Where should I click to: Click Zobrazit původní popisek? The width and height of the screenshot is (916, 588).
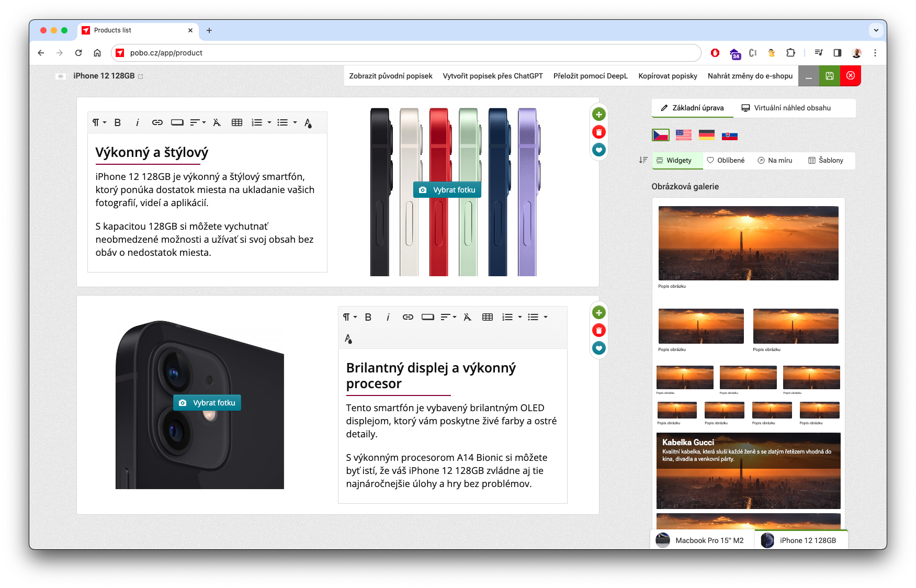(x=391, y=76)
